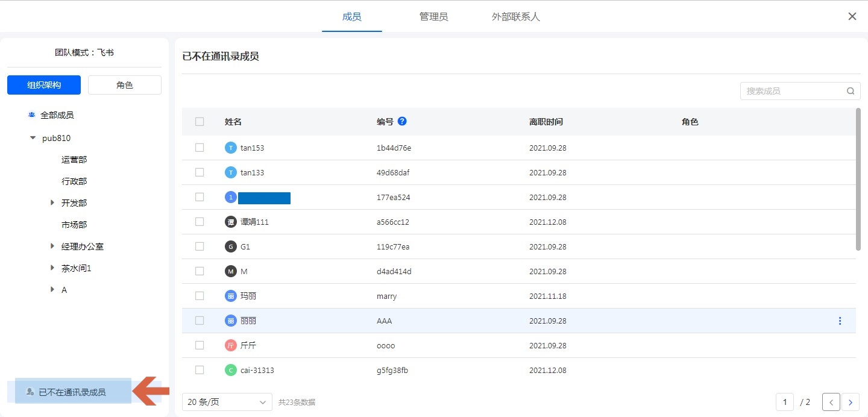
Task: Open the 外部联系人 tab
Action: 515,17
